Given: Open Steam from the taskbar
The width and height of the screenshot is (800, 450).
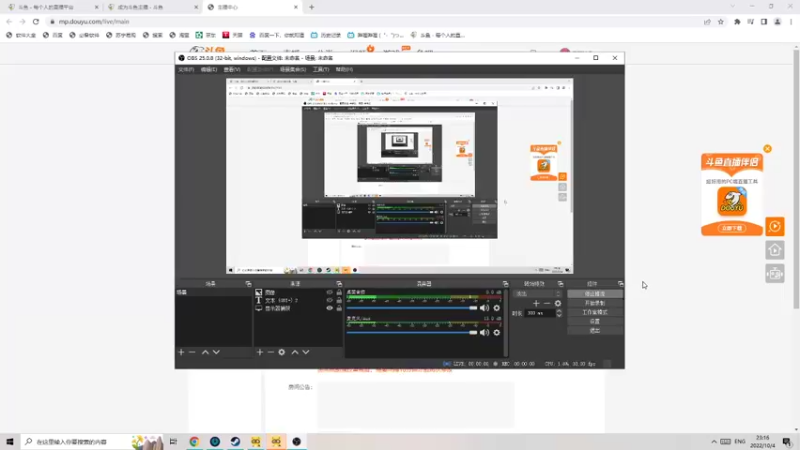Looking at the screenshot, I should tap(235, 441).
